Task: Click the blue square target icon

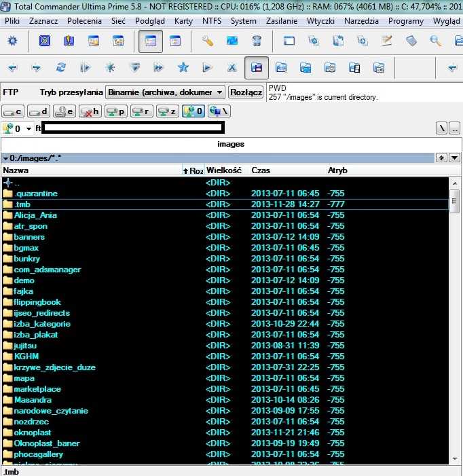Action: pos(45,41)
